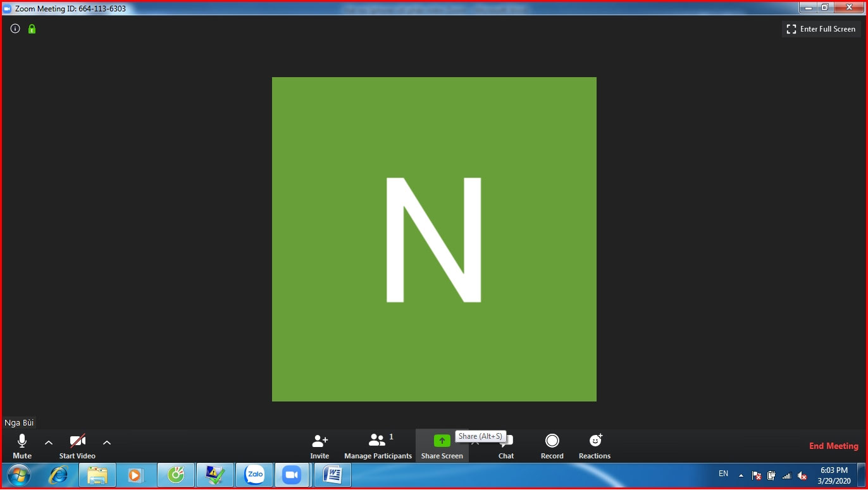Viewport: 868px width, 490px height.
Task: Show hidden system tray icons
Action: (741, 475)
